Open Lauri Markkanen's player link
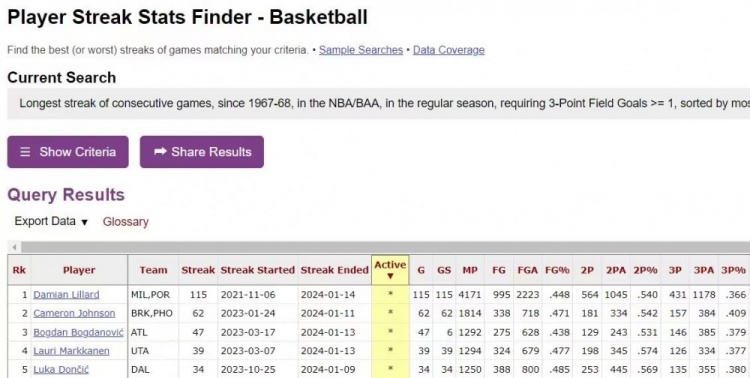This screenshot has height=378, width=750. [71, 351]
